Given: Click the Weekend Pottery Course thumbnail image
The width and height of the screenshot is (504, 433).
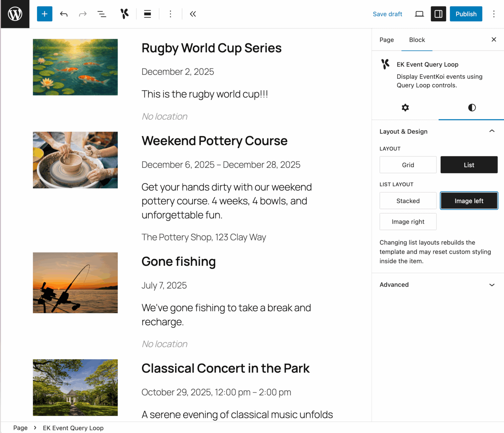Looking at the screenshot, I should 75,160.
